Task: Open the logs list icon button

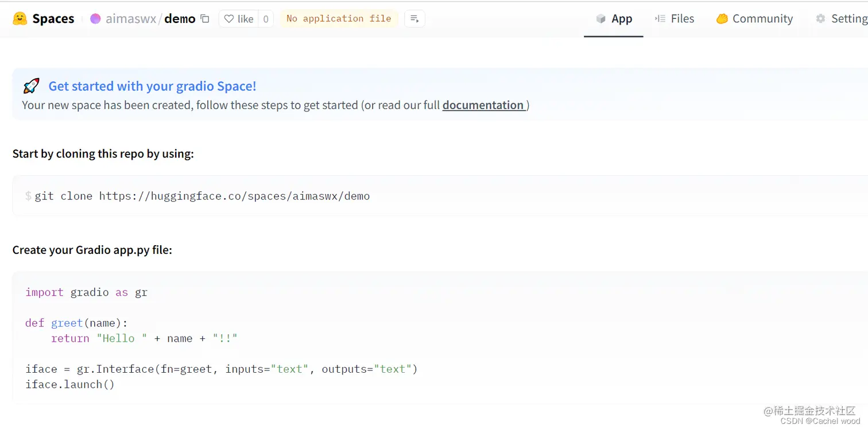Action: pos(414,19)
